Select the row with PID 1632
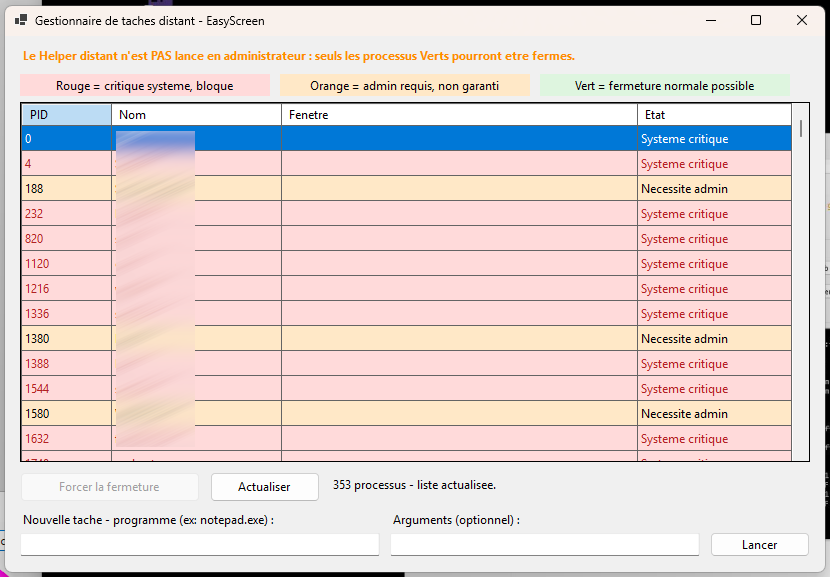830x577 pixels. (x=407, y=438)
